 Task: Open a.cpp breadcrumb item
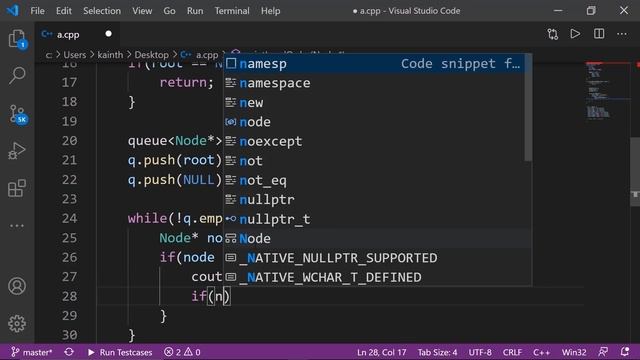tap(200, 54)
